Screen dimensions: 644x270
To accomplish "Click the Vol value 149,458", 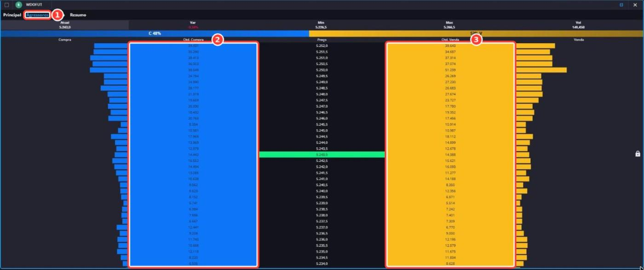I will pos(578,27).
